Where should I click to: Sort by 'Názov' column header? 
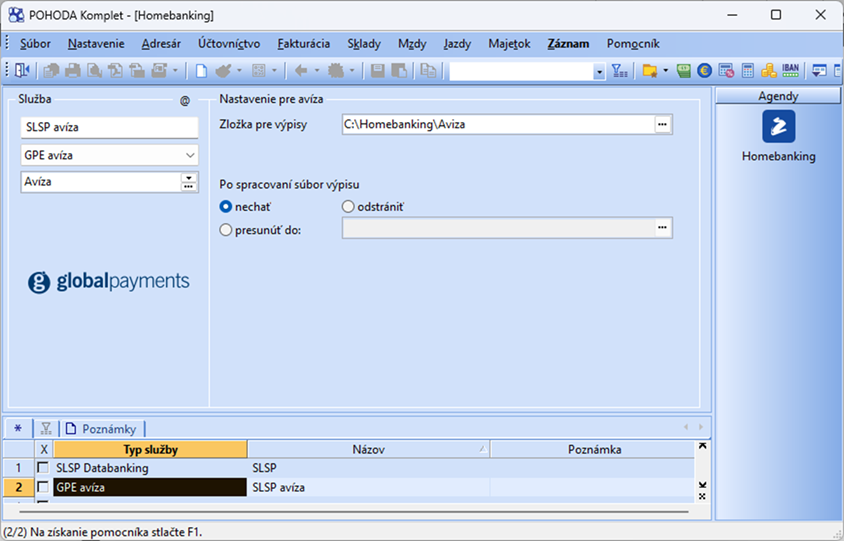pyautogui.click(x=369, y=449)
